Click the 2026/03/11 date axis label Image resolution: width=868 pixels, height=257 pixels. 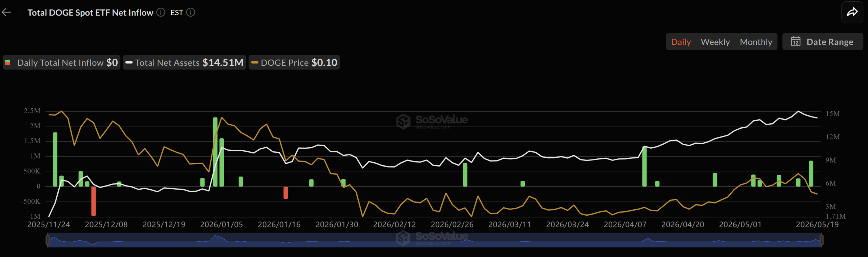pos(510,224)
